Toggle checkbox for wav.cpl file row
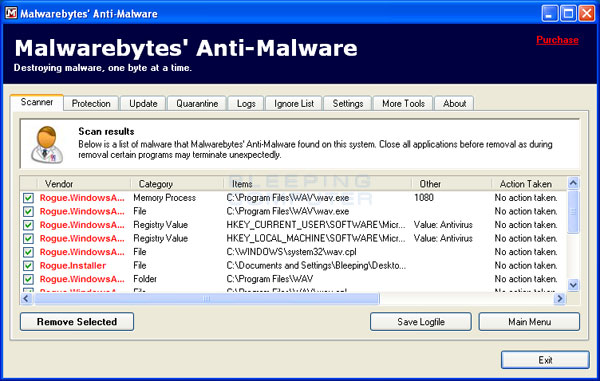Image resolution: width=600 pixels, height=381 pixels. (x=28, y=252)
